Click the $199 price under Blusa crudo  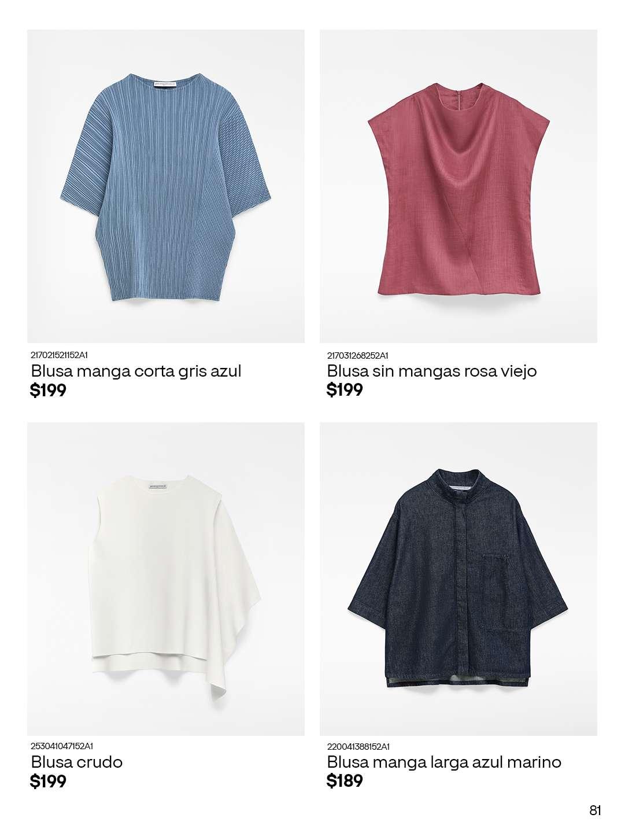[x=49, y=782]
